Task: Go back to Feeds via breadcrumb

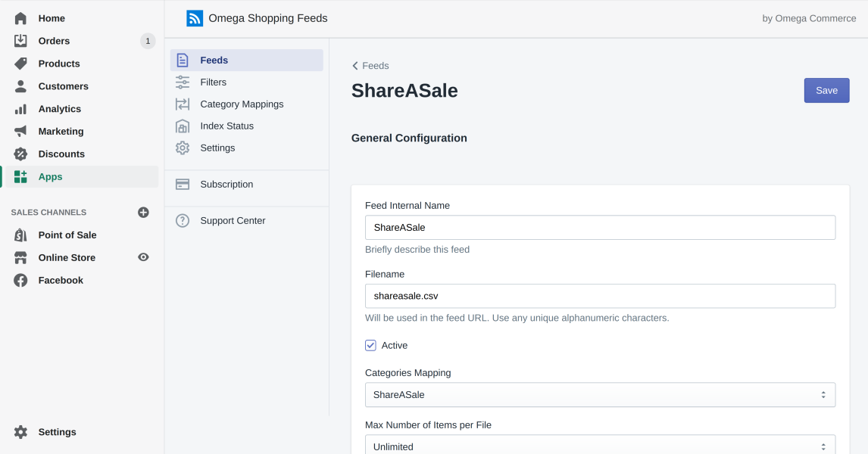Action: [370, 66]
